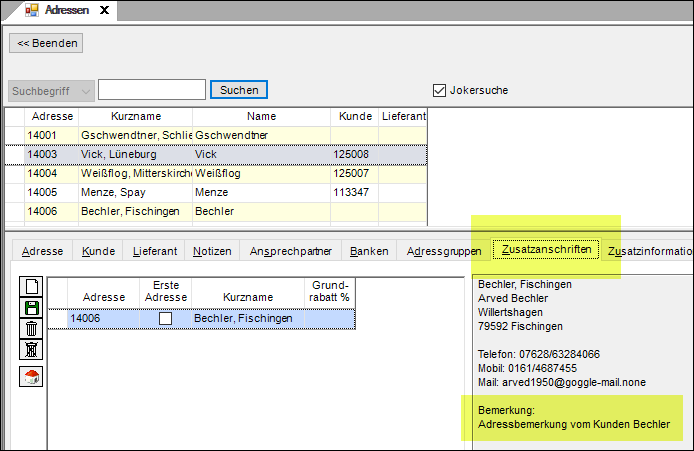Go to the Notizen tab

click(212, 250)
